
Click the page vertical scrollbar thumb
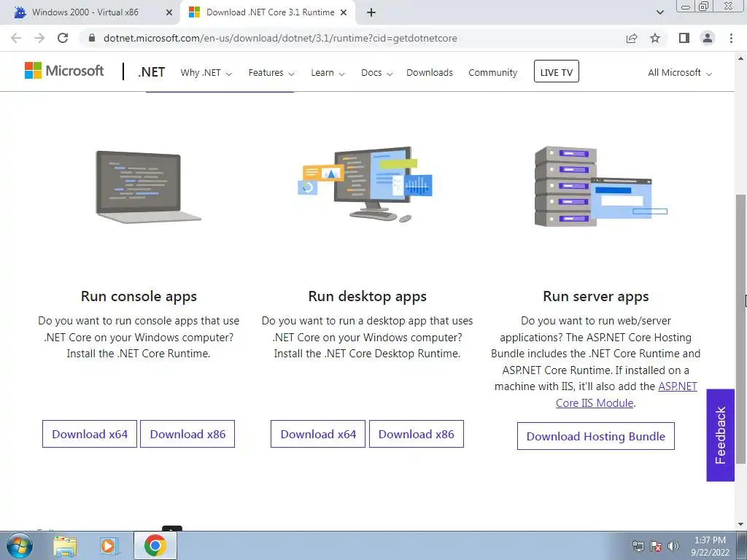point(741,329)
